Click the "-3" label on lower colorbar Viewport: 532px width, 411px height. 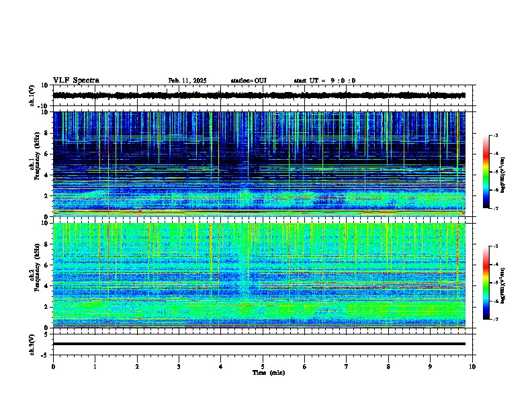click(x=496, y=246)
